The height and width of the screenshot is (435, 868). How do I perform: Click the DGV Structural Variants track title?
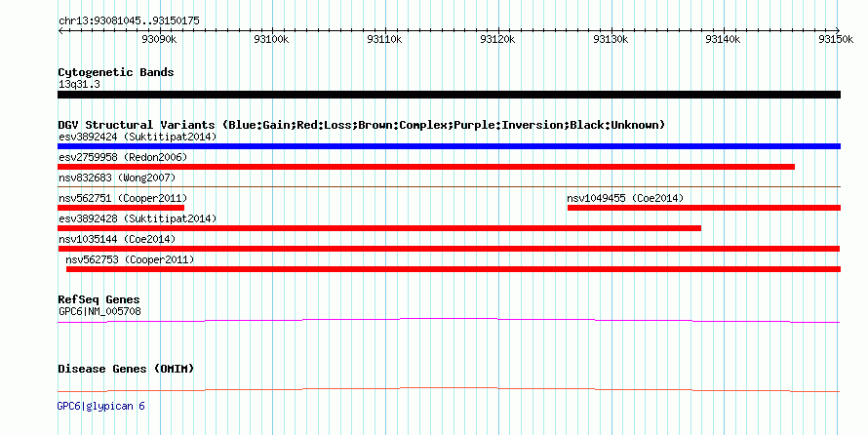coord(362,125)
